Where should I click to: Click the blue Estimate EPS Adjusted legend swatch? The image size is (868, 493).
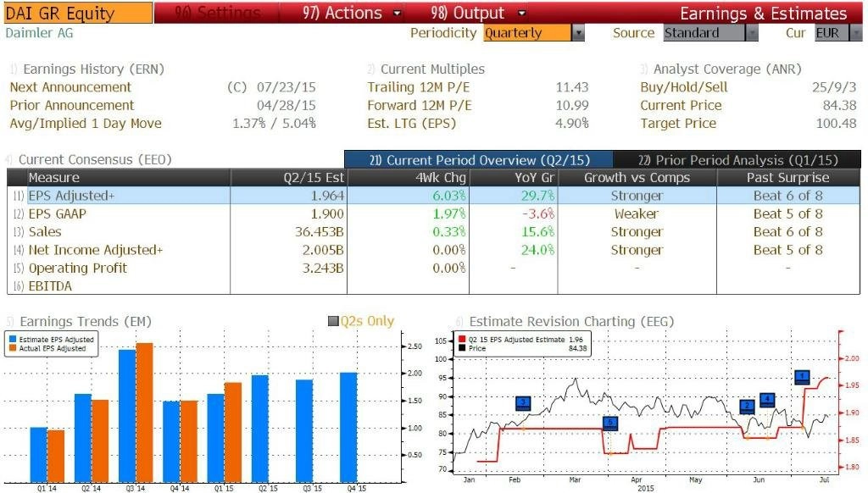point(13,339)
